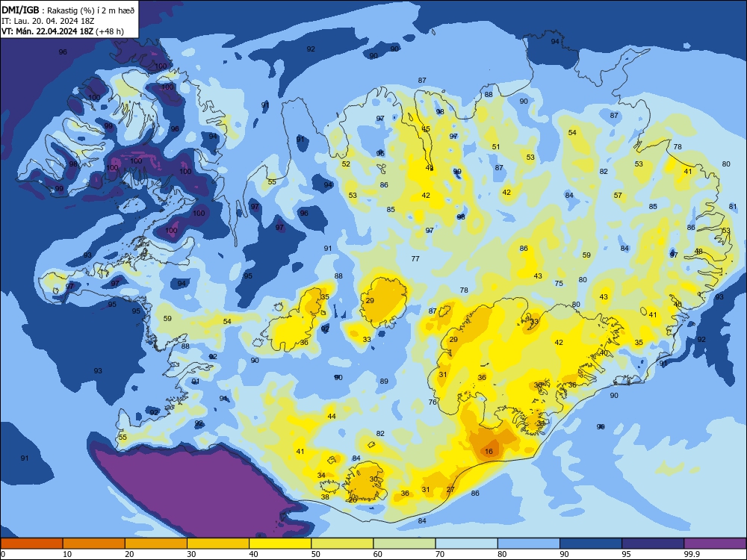This screenshot has width=747, height=560.
Task: Click the 'IT: Lau. 20. 04. 2024 18Z' line
Action: pos(46,21)
